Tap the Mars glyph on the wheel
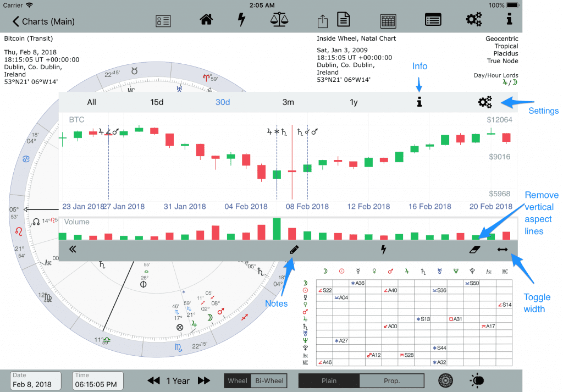This screenshot has width=563, height=392. pyautogui.click(x=220, y=311)
